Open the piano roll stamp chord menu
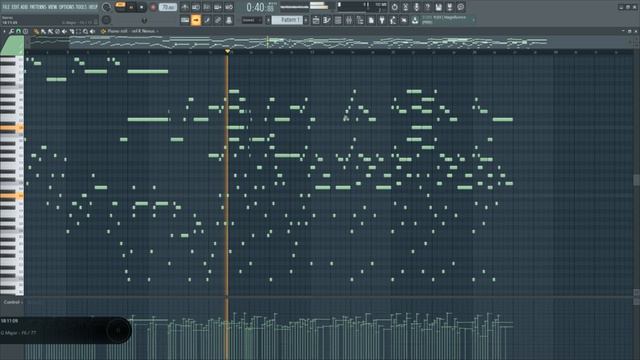 coord(25,31)
